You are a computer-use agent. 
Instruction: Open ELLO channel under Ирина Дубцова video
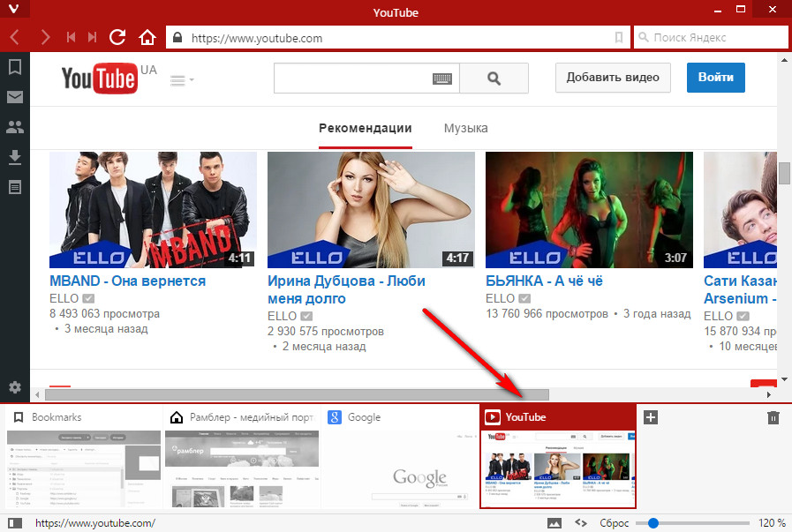(x=283, y=316)
